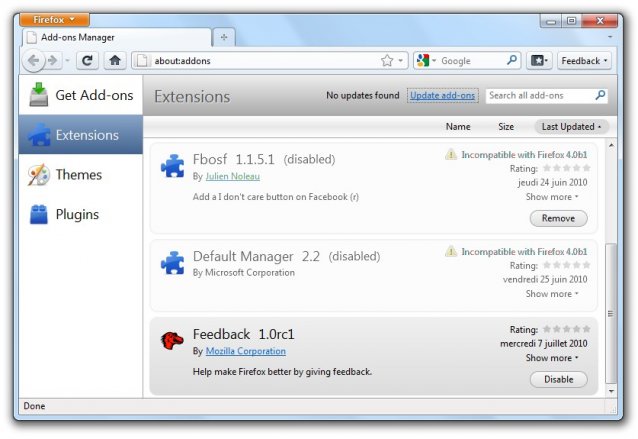
Task: Click the add-ons search magnifier icon
Action: (600, 95)
